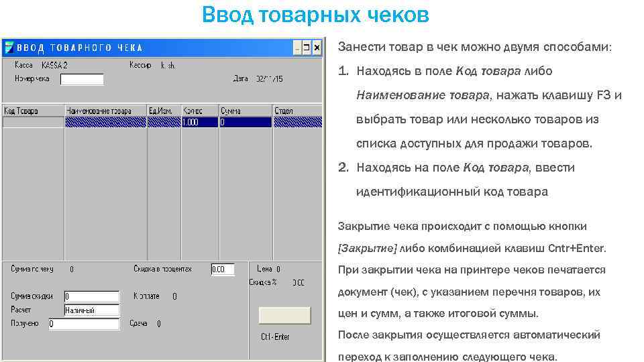Open the Расчет field showing Наличный

pos(92,310)
